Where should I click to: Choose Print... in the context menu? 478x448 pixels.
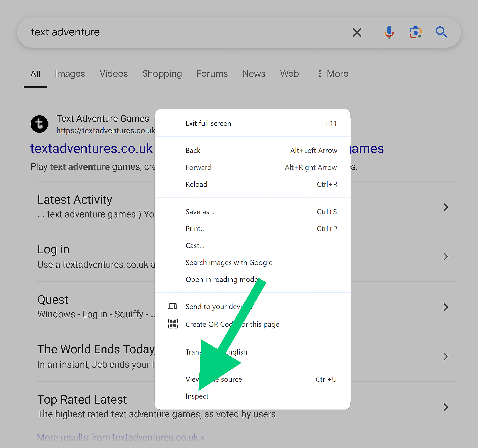[253, 229]
